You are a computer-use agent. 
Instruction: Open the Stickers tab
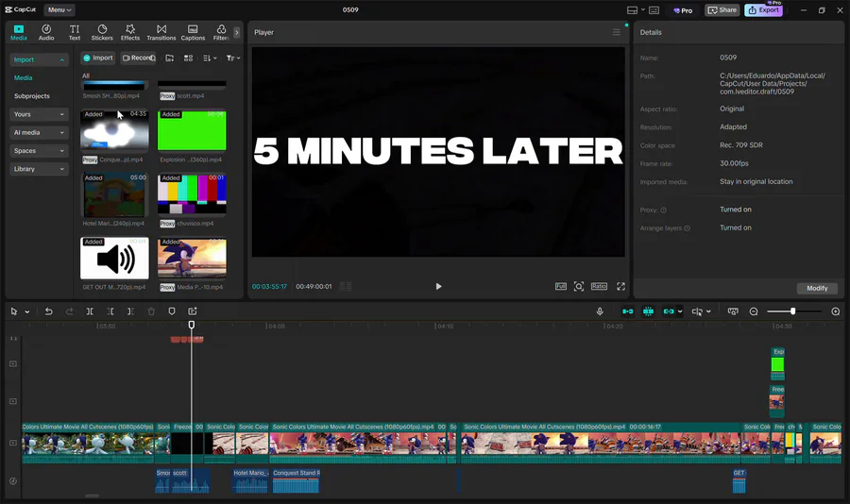coord(102,32)
